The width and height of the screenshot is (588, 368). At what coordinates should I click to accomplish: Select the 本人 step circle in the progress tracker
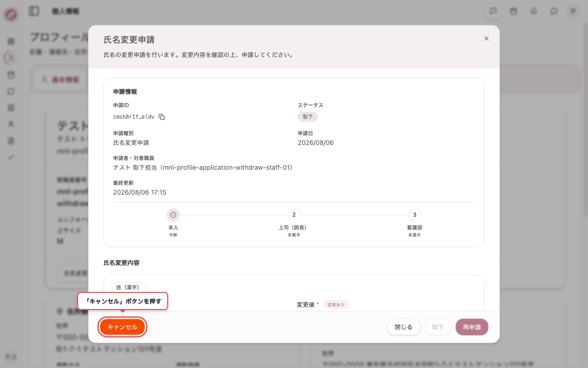click(173, 215)
